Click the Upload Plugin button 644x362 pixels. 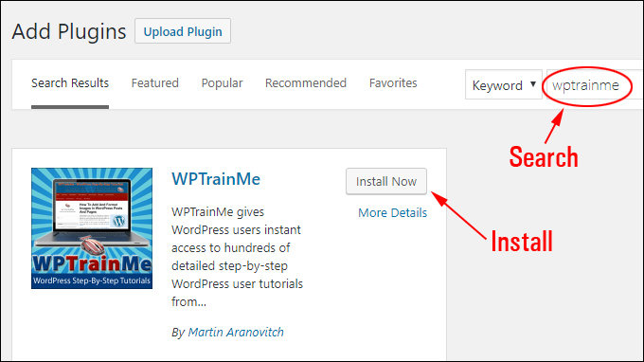183,31
